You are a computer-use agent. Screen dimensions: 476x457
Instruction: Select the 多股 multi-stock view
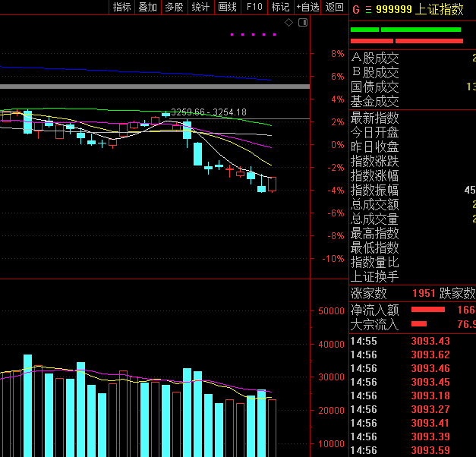[175, 7]
